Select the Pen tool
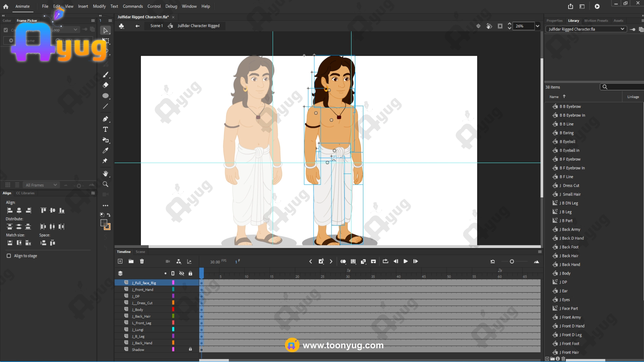The height and width of the screenshot is (362, 644). (105, 119)
